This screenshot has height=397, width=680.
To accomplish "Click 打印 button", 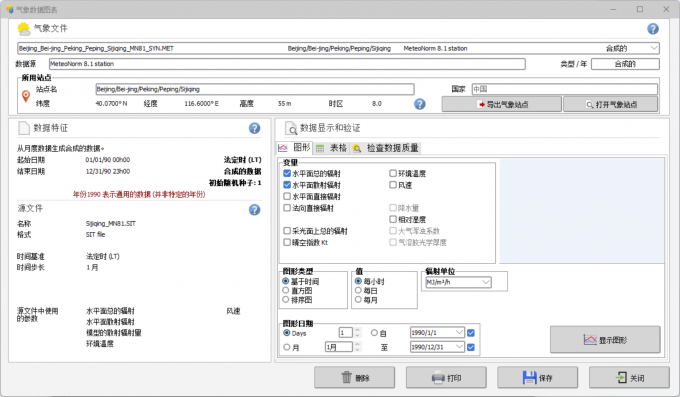I will pos(446,377).
